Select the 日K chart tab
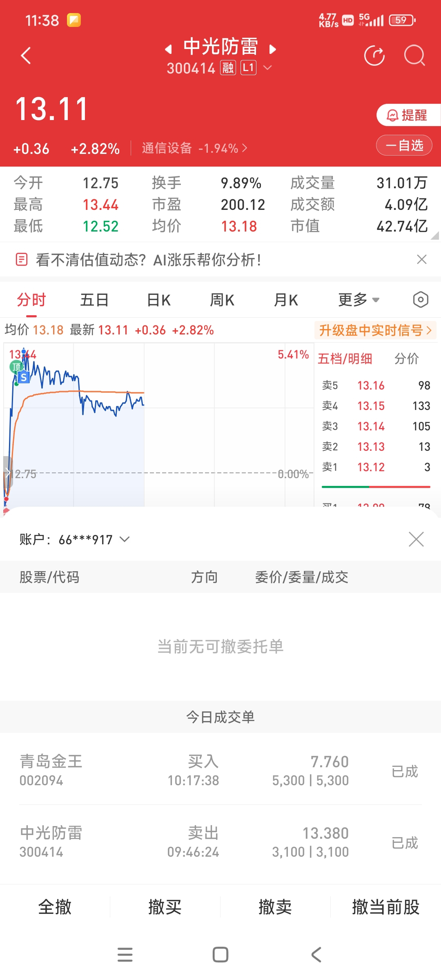Image resolution: width=441 pixels, height=980 pixels. tap(158, 300)
